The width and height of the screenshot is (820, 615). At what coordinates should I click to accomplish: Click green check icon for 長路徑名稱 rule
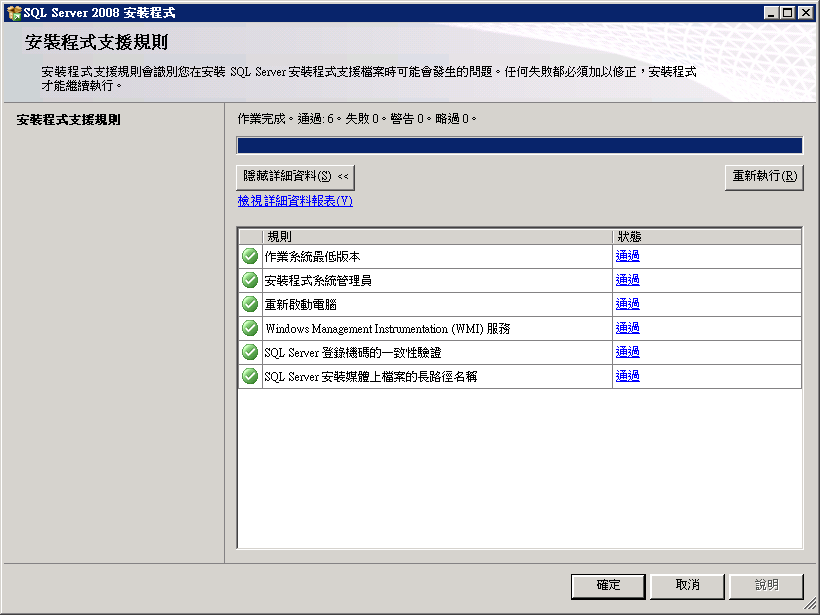tap(250, 377)
